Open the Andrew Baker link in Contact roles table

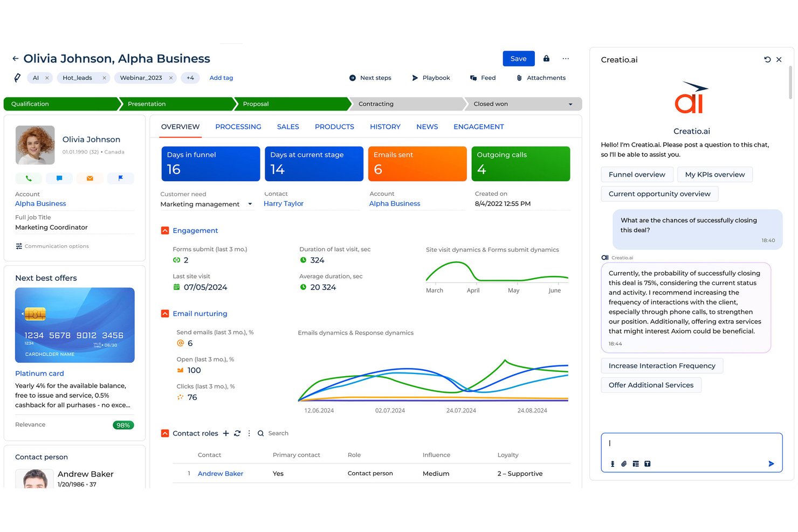(x=221, y=474)
